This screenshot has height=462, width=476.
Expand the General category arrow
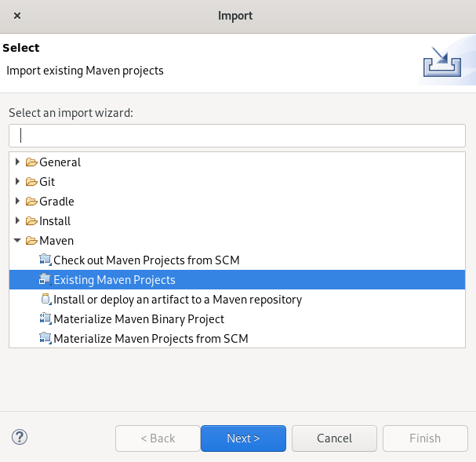point(17,162)
